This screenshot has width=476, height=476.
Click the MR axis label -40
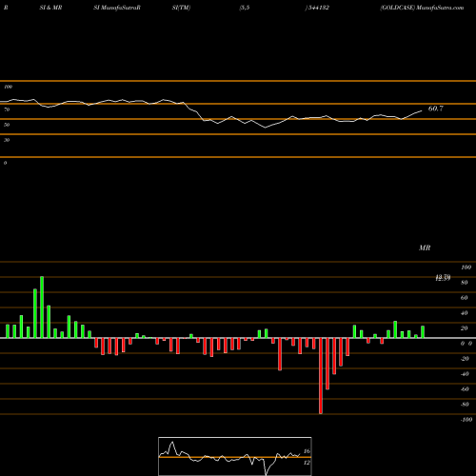pyautogui.click(x=465, y=374)
